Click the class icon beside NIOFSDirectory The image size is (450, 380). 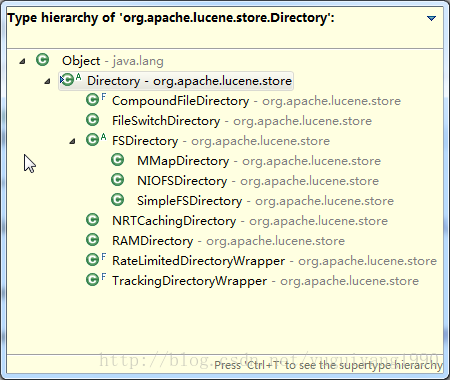tap(117, 180)
